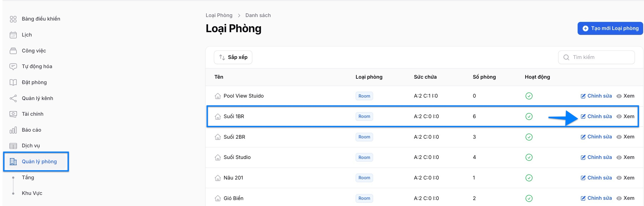Toggle active checkmark for Suối Studio

tap(529, 157)
